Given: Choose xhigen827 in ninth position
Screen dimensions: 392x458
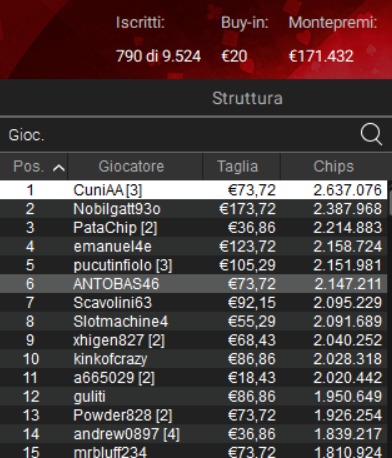Looking at the screenshot, I should (194, 340).
